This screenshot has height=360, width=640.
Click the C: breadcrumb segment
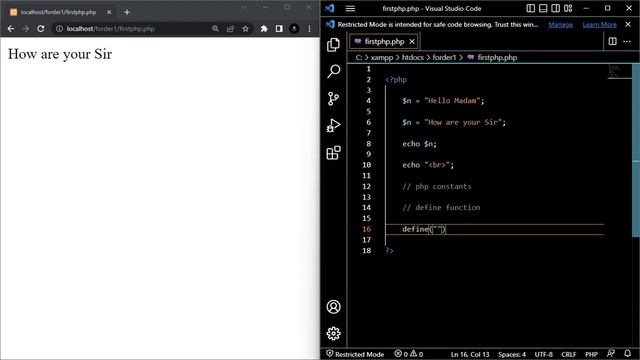358,58
